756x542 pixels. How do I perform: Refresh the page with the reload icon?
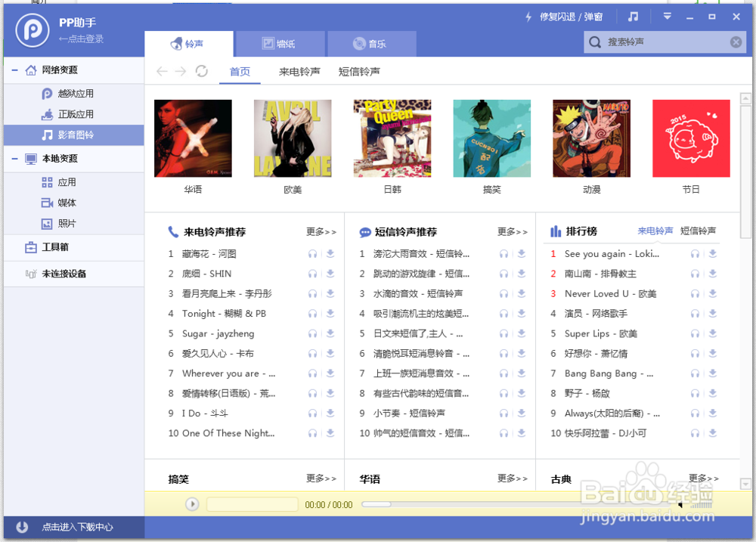pyautogui.click(x=202, y=71)
